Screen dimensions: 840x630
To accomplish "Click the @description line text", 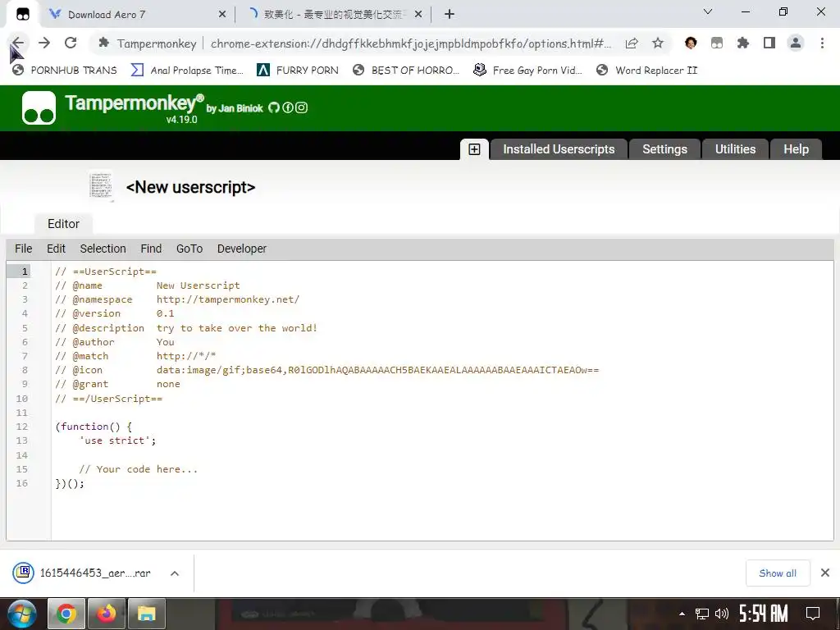I will click(x=186, y=328).
